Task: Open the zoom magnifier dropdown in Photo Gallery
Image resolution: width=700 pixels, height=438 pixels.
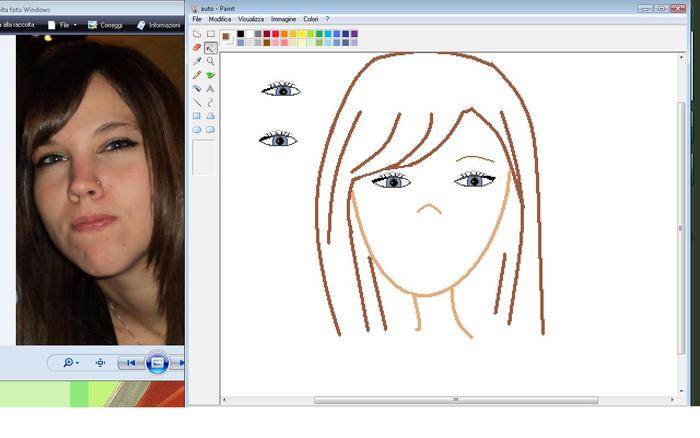Action: pos(71,363)
